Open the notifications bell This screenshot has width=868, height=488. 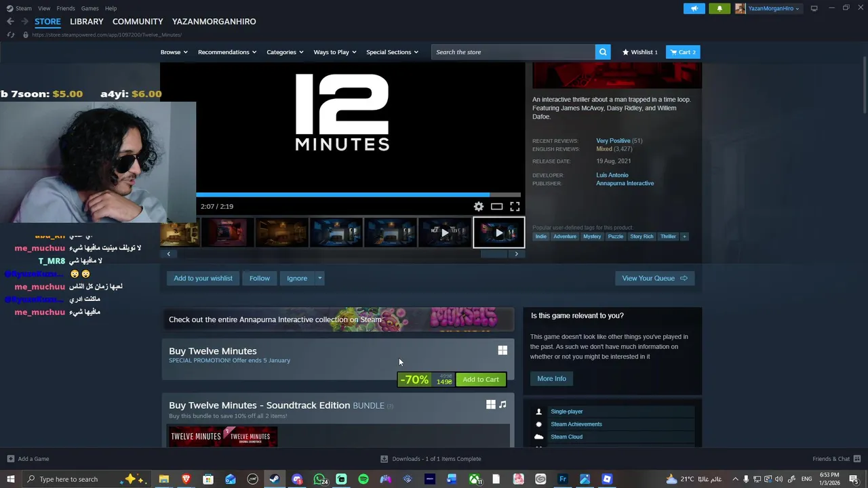click(x=719, y=8)
